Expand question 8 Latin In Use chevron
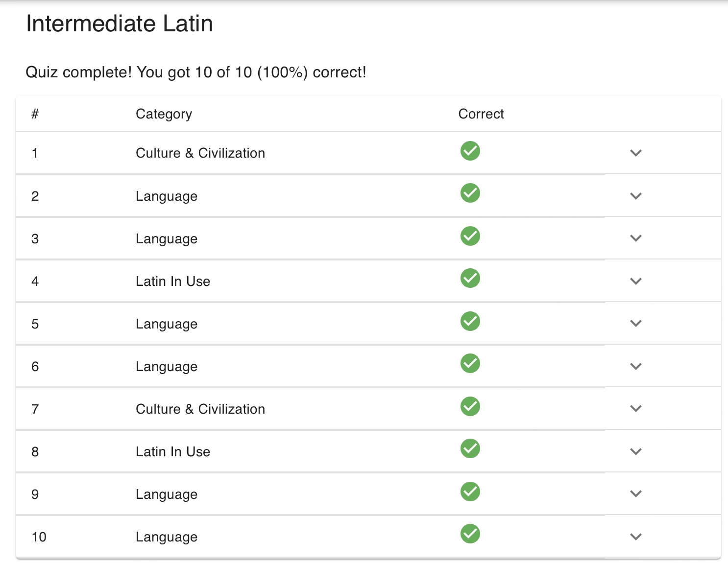The image size is (728, 563). [x=635, y=451]
